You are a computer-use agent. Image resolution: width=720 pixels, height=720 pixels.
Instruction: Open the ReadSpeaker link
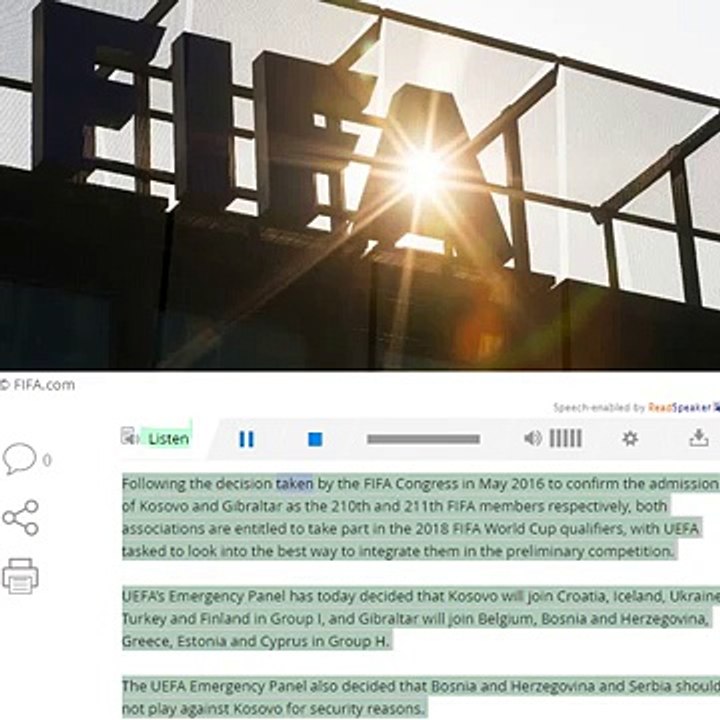click(x=682, y=407)
